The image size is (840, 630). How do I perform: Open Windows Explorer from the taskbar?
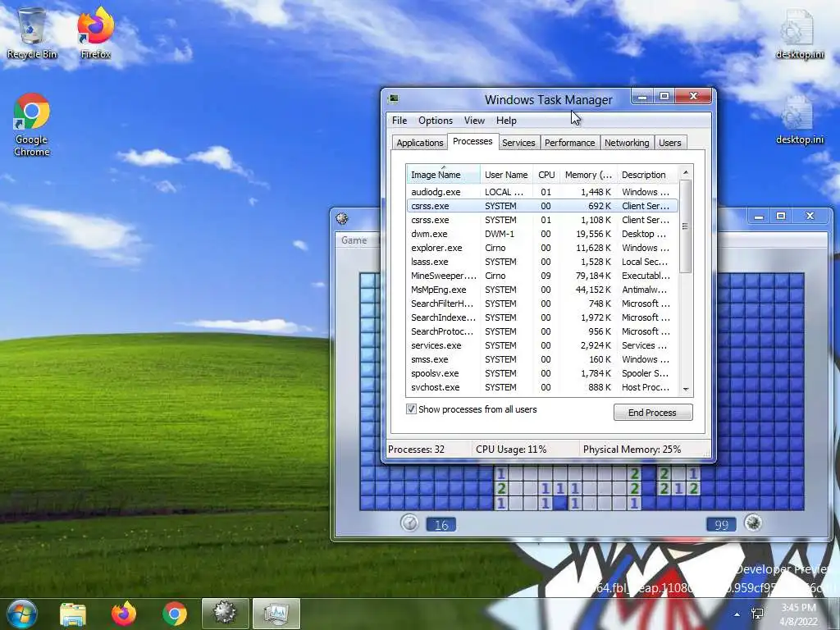(x=73, y=614)
